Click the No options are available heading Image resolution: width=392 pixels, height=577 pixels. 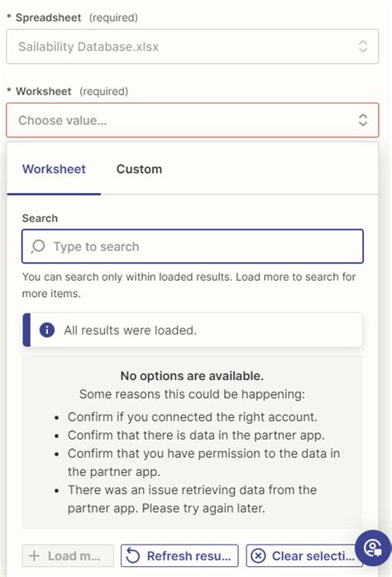pyautogui.click(x=192, y=376)
